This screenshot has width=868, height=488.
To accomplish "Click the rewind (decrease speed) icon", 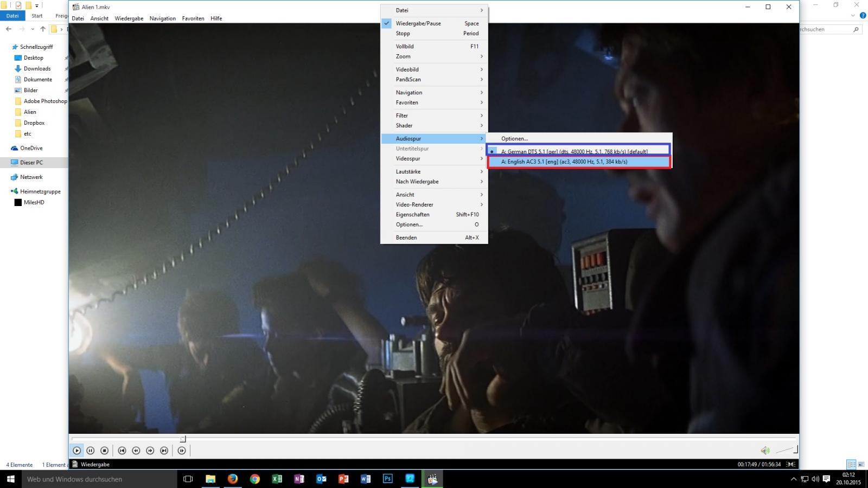I will click(x=136, y=451).
